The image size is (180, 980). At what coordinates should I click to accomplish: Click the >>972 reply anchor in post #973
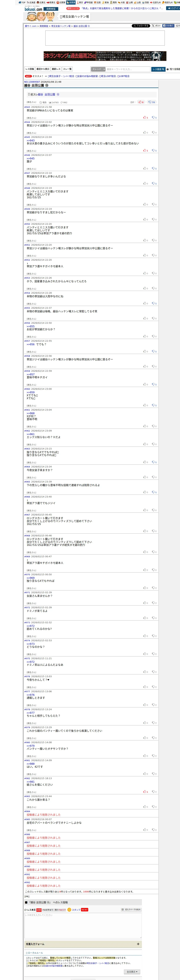[30, 626]
